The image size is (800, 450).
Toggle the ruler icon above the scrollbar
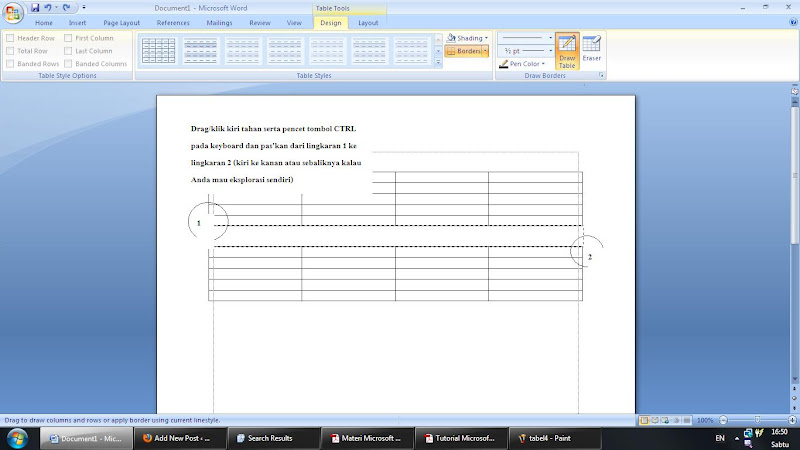794,91
